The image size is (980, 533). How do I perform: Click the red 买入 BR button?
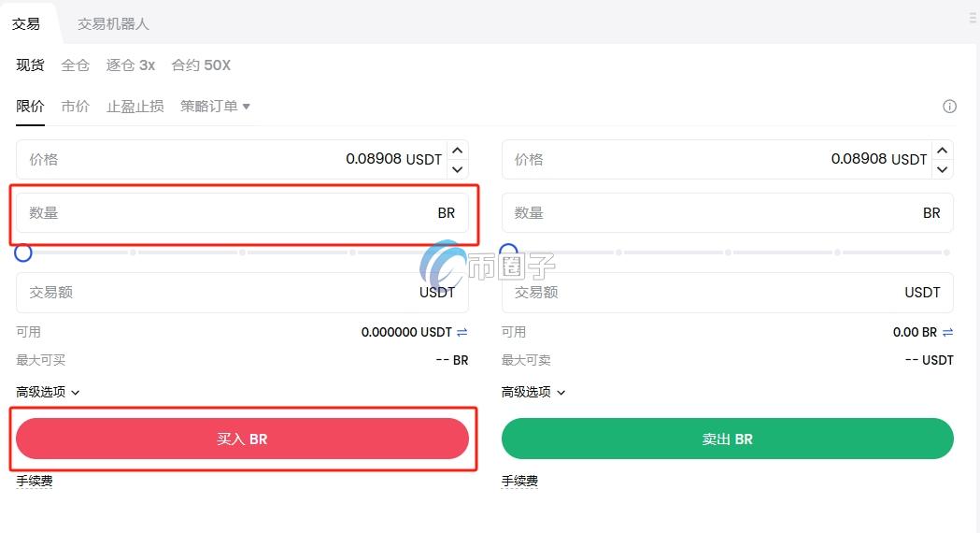243,439
